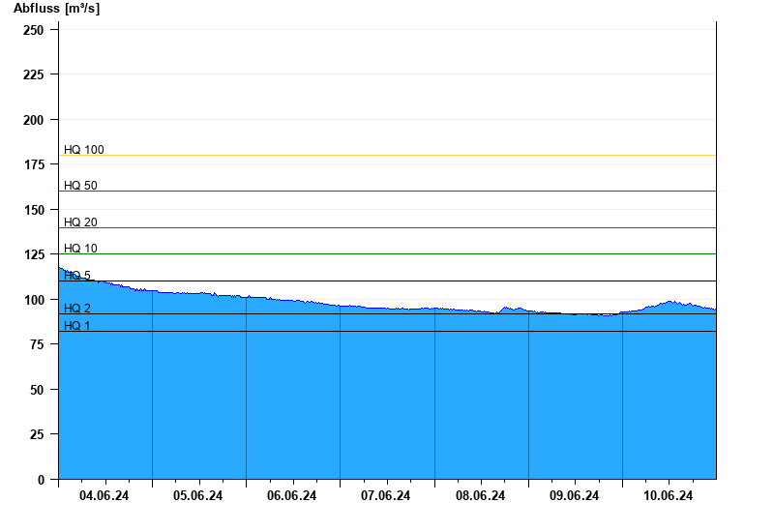Click the 175 y-axis value

(34, 164)
